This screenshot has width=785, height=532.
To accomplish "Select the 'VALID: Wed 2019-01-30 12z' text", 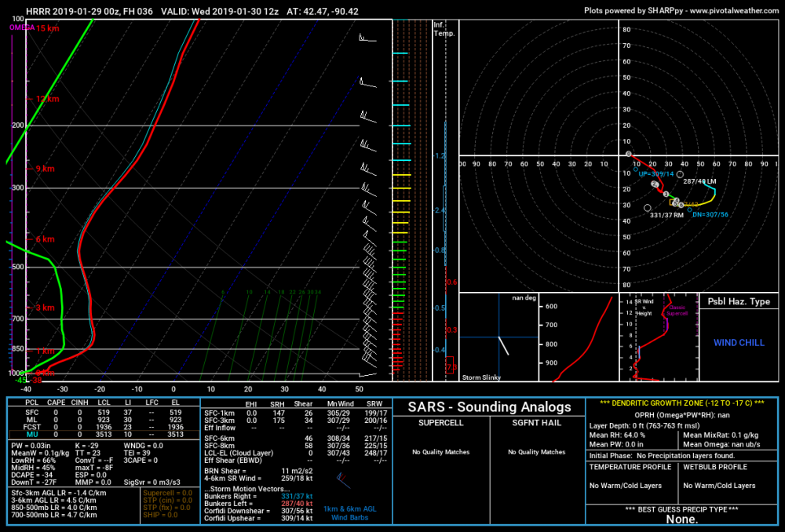I will (220, 11).
